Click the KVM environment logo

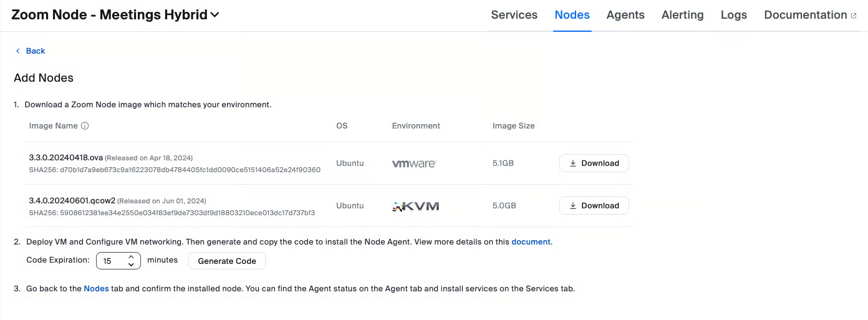click(416, 206)
